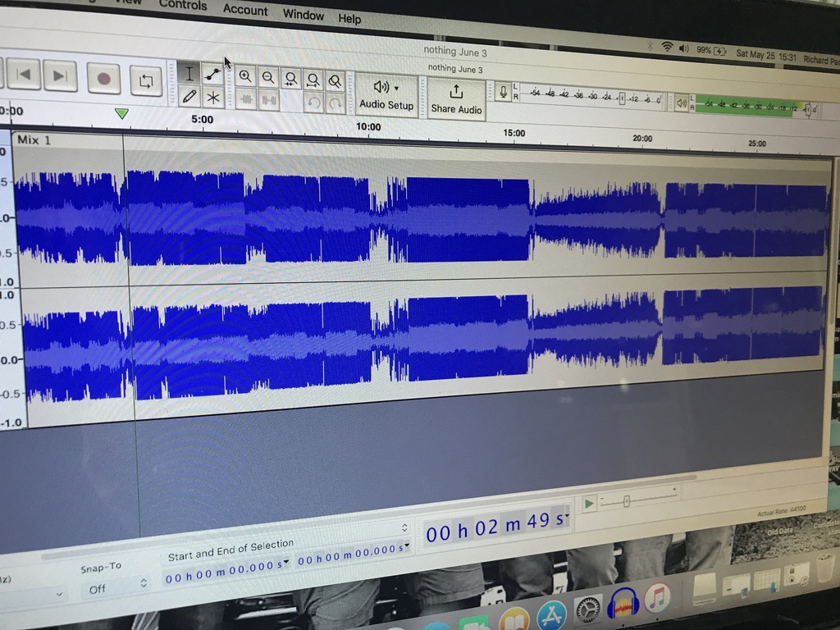Click the Undo arrow icon
Screen dimensions: 840x630
[314, 103]
